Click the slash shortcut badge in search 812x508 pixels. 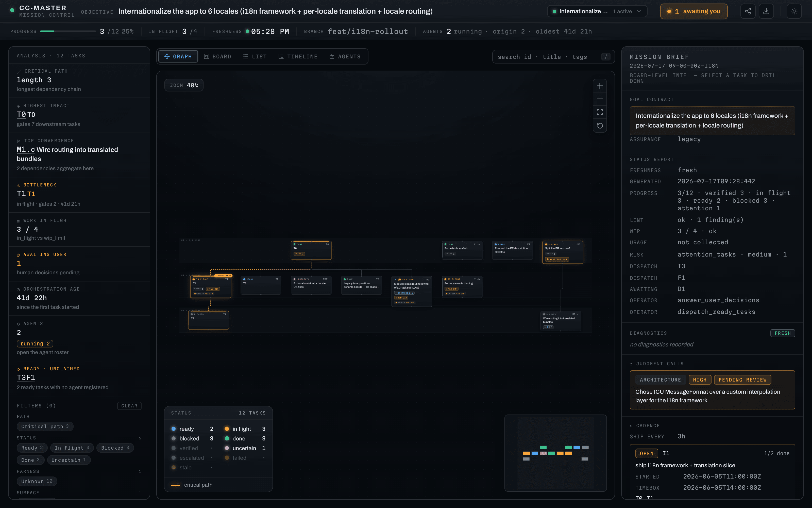pyautogui.click(x=606, y=57)
